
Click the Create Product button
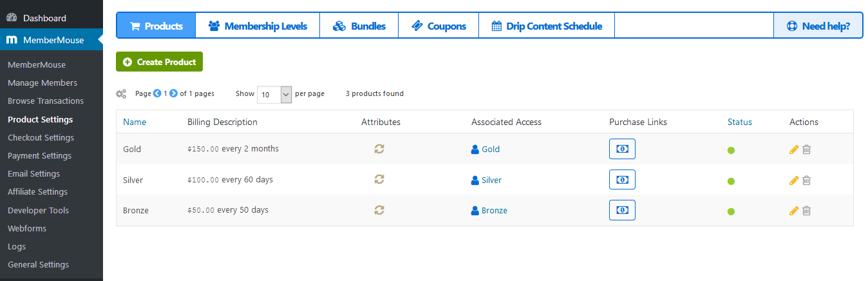point(160,62)
